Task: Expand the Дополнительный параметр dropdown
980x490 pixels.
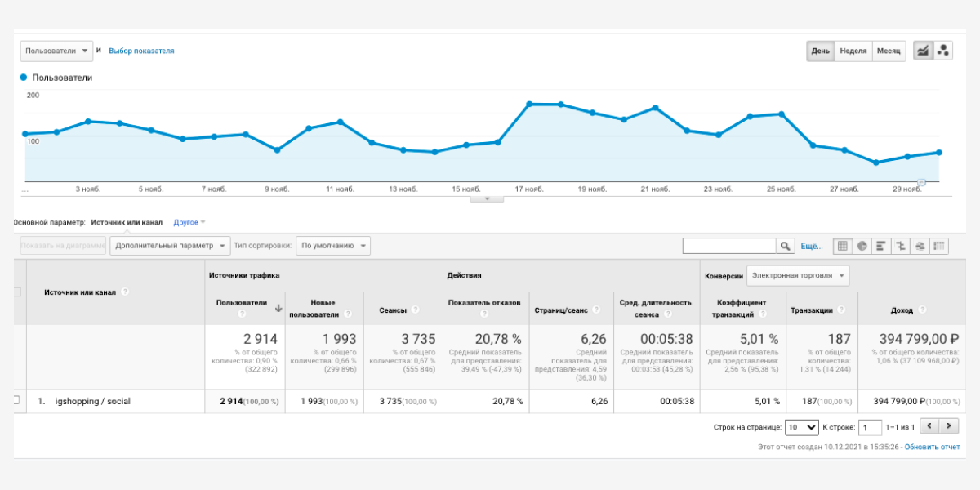Action: [170, 246]
